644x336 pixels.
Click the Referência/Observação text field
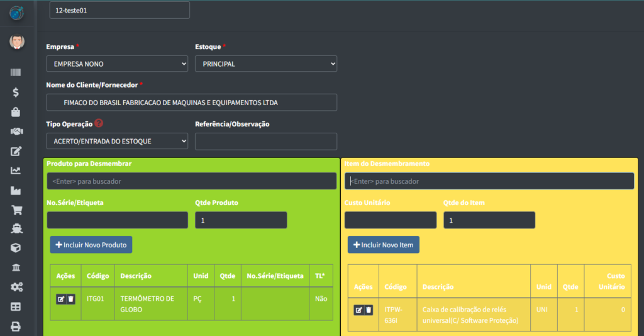266,141
